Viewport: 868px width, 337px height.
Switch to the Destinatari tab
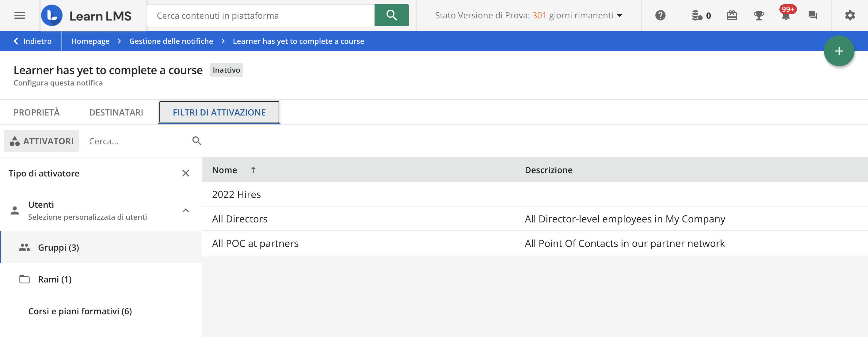pyautogui.click(x=116, y=112)
